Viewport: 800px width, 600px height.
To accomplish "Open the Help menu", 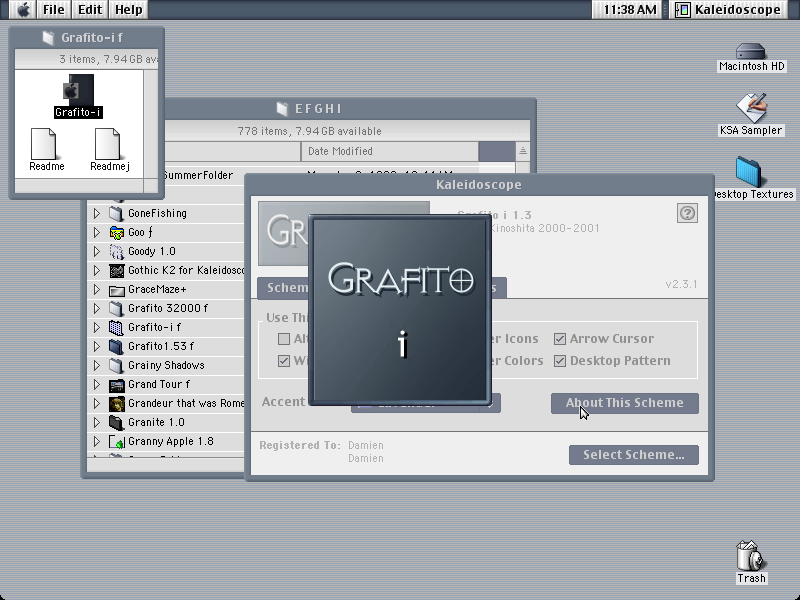I will [x=128, y=9].
